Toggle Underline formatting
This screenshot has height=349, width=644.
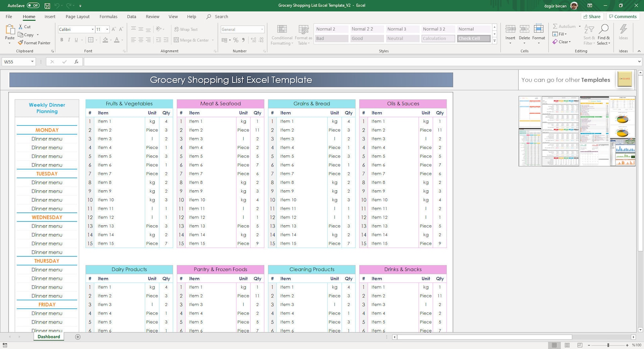pyautogui.click(x=76, y=40)
